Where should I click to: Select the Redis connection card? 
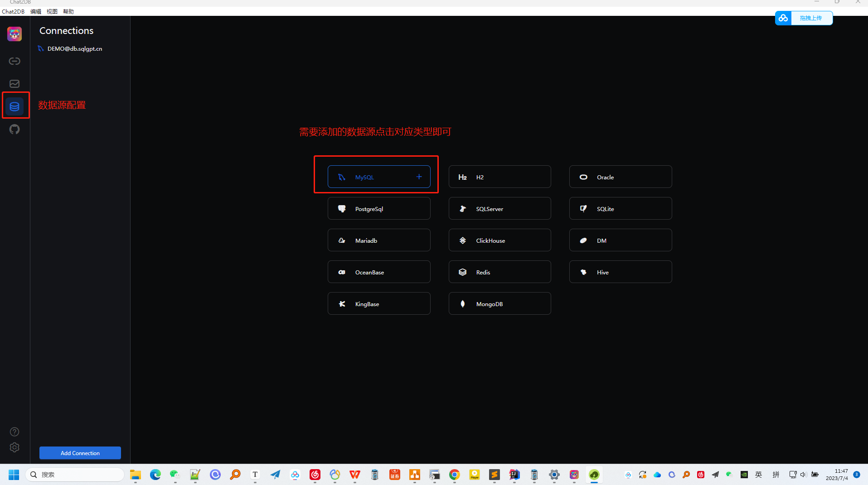point(499,272)
